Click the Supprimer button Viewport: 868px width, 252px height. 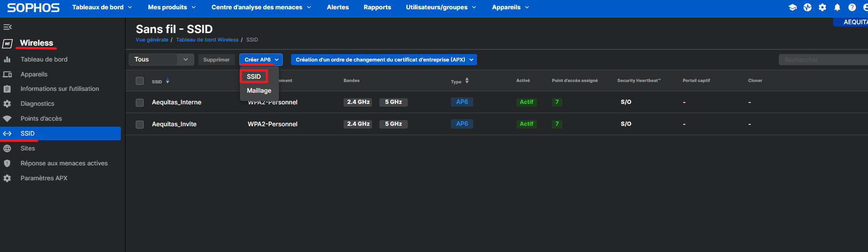(216, 60)
